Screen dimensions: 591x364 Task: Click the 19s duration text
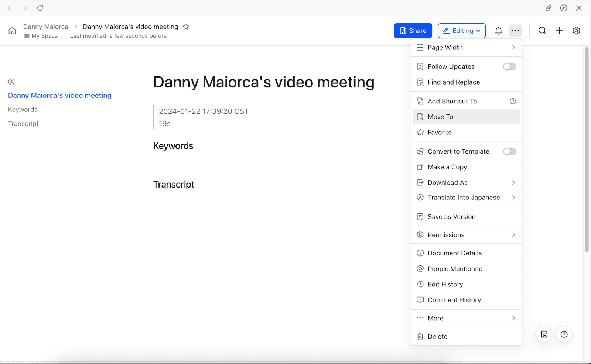point(165,124)
